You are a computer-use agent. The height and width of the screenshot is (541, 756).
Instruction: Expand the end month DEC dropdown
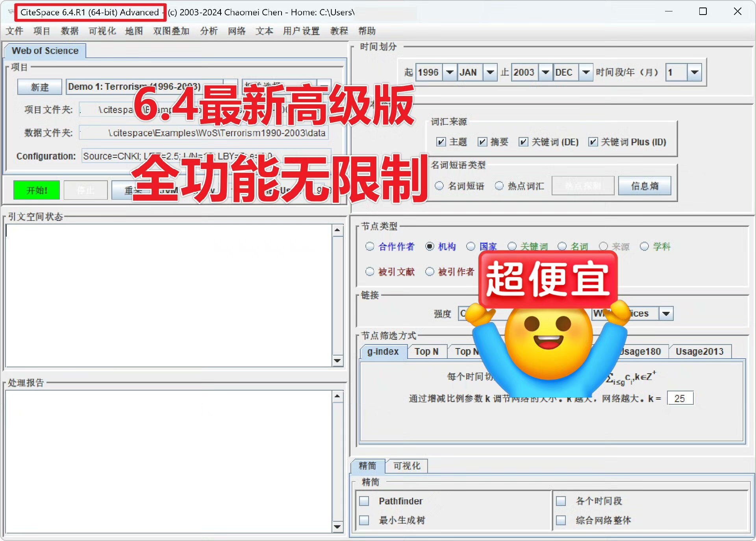(x=586, y=72)
